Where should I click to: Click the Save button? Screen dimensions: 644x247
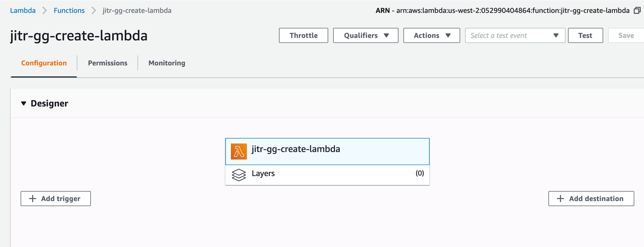coord(626,35)
